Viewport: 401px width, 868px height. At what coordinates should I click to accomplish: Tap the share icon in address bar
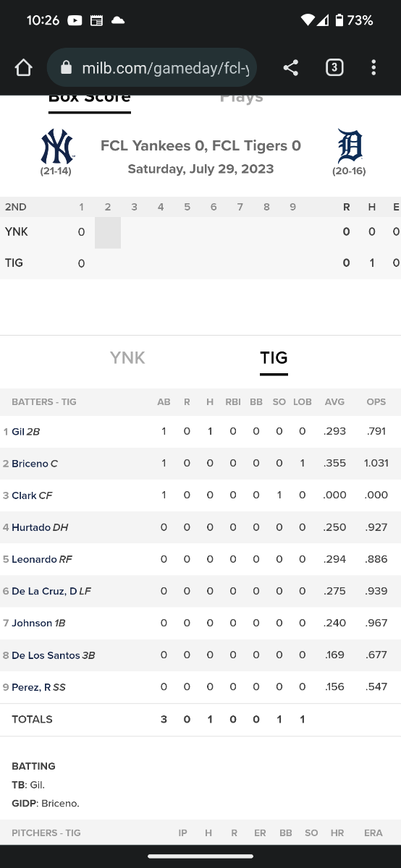pos(290,68)
